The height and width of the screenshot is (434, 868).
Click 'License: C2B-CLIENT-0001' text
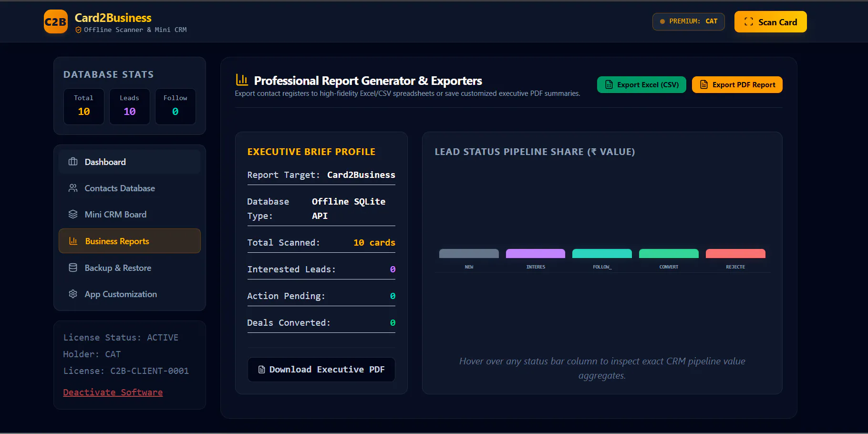(x=126, y=371)
